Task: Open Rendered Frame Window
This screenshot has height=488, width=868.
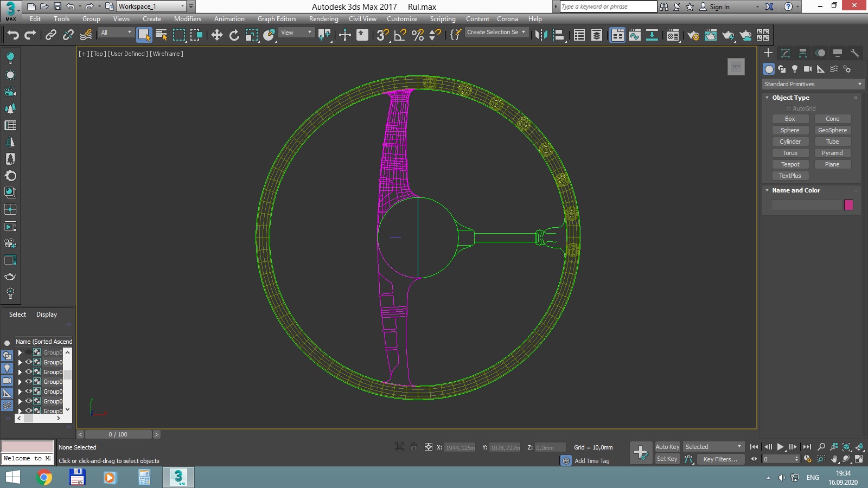Action: click(x=711, y=35)
